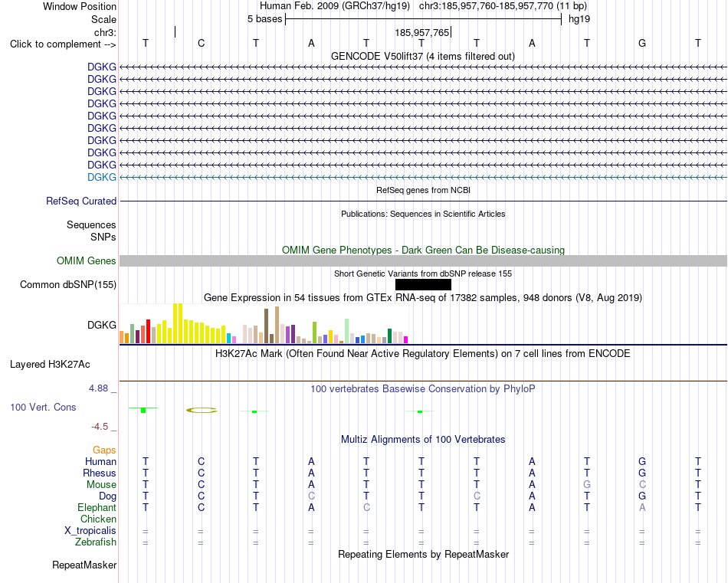Click the Gaps label in Multiz track
Viewport: 728px width, 583px height.
coord(104,450)
